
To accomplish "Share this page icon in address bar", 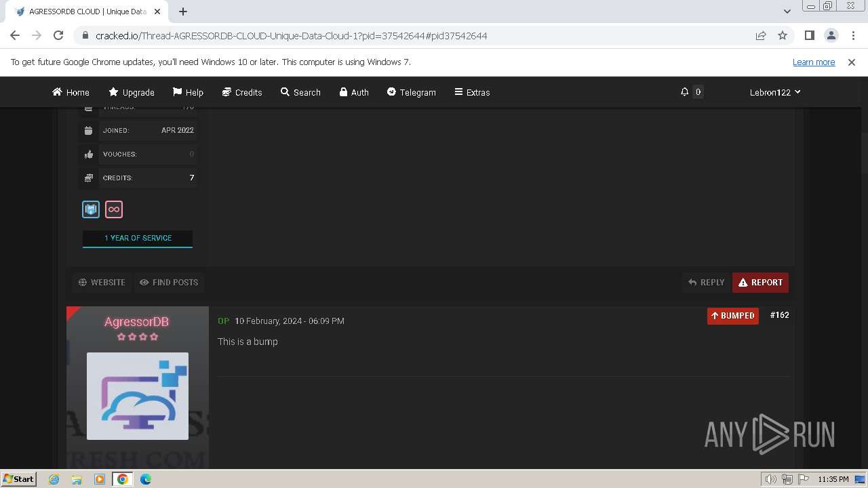I will pyautogui.click(x=761, y=35).
